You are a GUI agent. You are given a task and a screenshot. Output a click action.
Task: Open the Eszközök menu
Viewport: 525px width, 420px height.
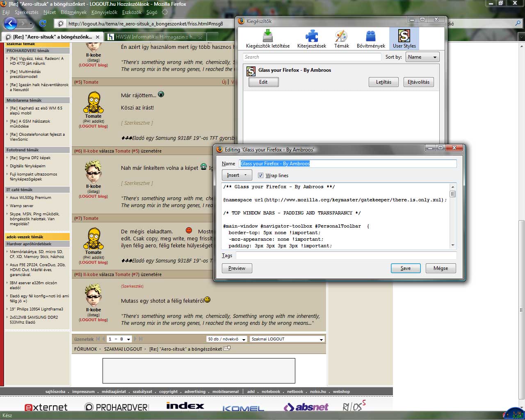[x=132, y=12]
